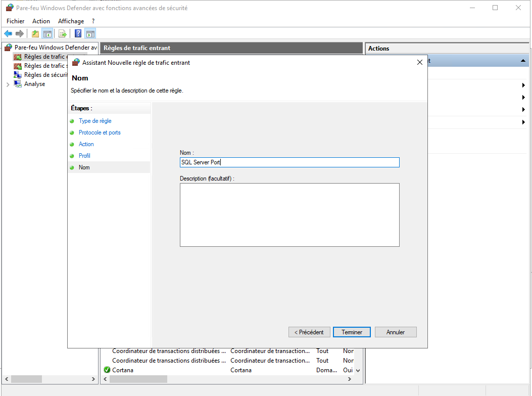This screenshot has height=396, width=532.
Task: Click the up one level folder icon
Action: (35, 34)
